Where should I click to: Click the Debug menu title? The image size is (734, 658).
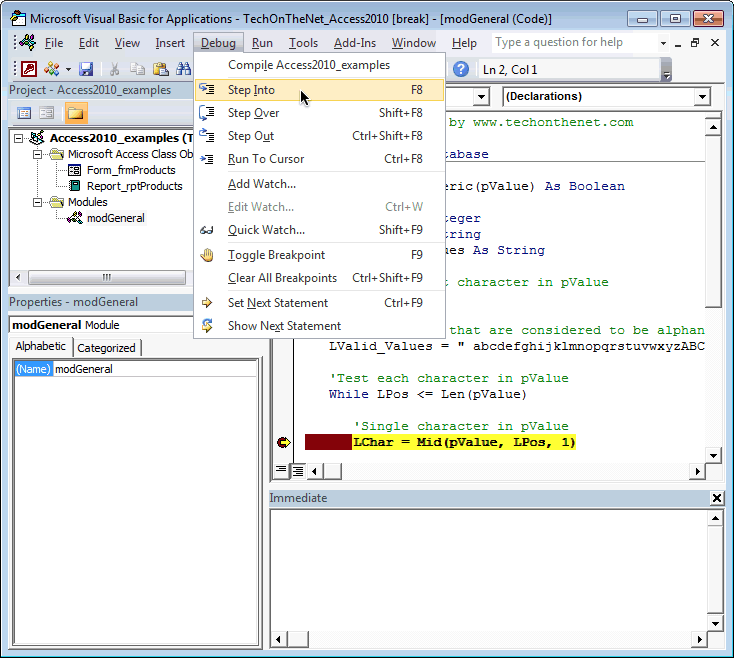[x=218, y=43]
